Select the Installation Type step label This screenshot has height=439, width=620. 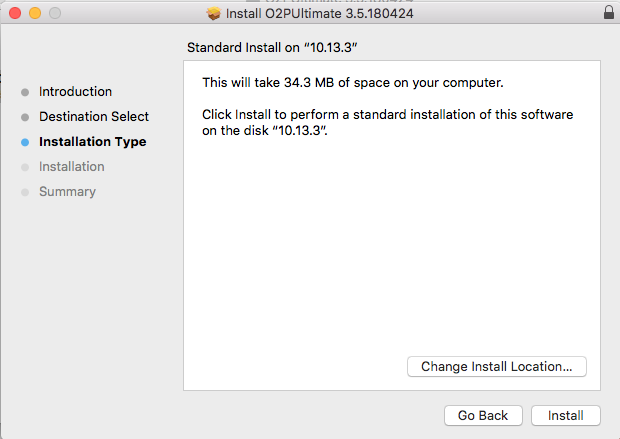[x=93, y=142]
